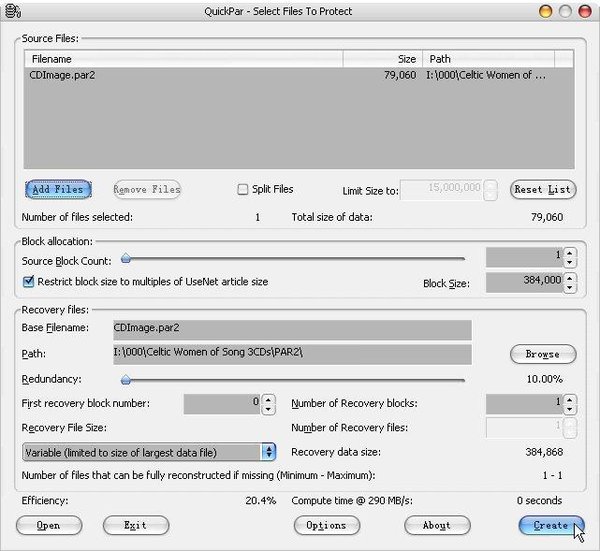Click the recovery Path input field
Viewport: 600px width, 551px height.
tap(292, 354)
